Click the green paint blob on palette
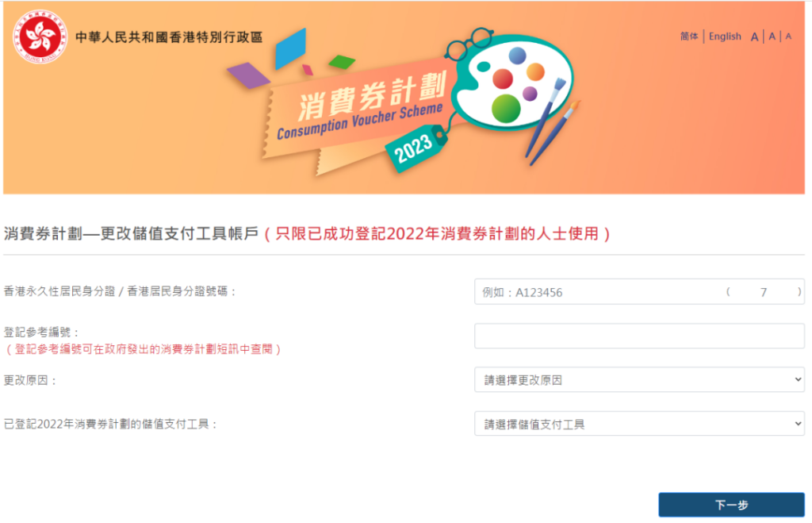This screenshot has width=812, height=523. 505,107
